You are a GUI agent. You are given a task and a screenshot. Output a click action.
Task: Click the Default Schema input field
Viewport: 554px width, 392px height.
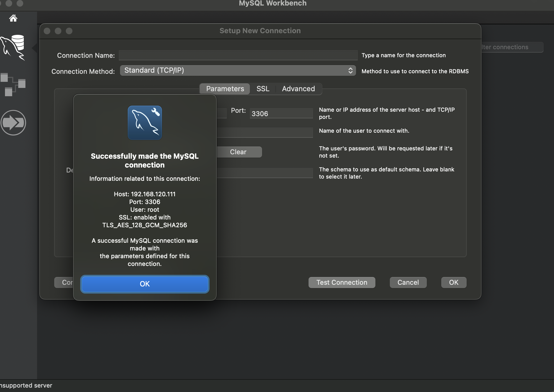[x=265, y=173]
